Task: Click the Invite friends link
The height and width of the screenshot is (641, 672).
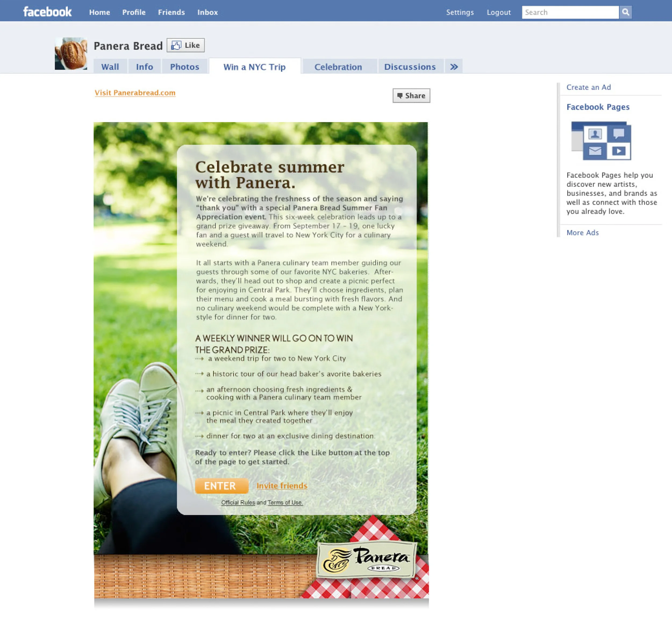Action: point(282,486)
